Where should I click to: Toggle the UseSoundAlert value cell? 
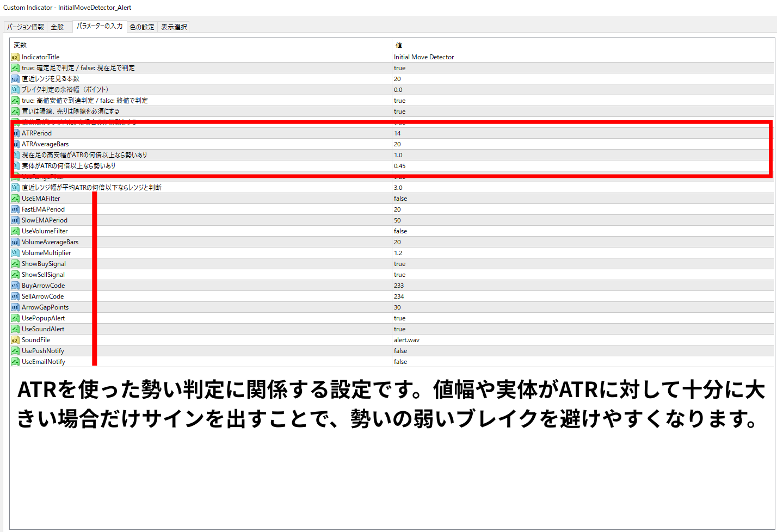pyautogui.click(x=400, y=329)
